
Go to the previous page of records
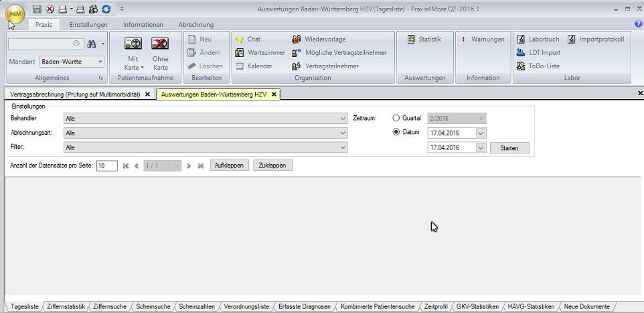point(137,166)
